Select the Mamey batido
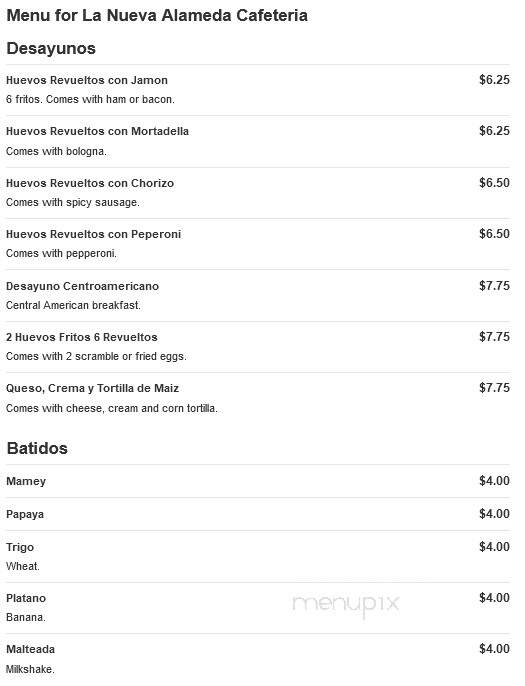 [x=26, y=481]
